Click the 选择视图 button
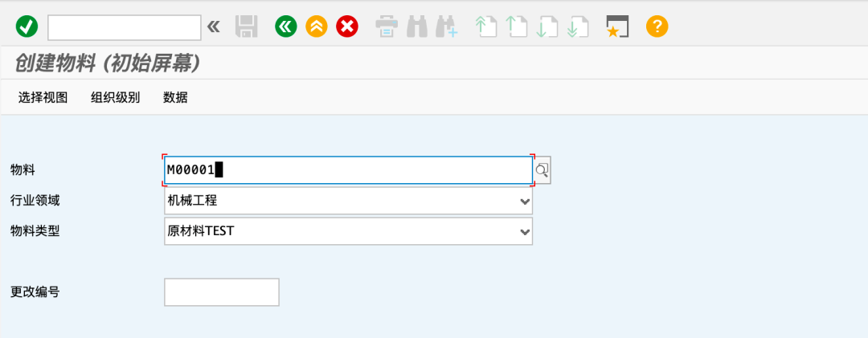Screen dimensions: 868x338 coord(43,98)
